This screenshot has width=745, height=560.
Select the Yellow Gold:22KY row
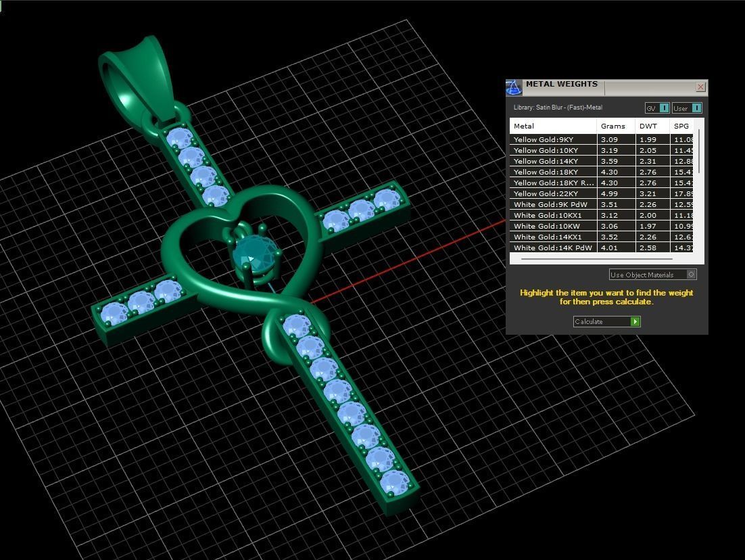pyautogui.click(x=602, y=193)
